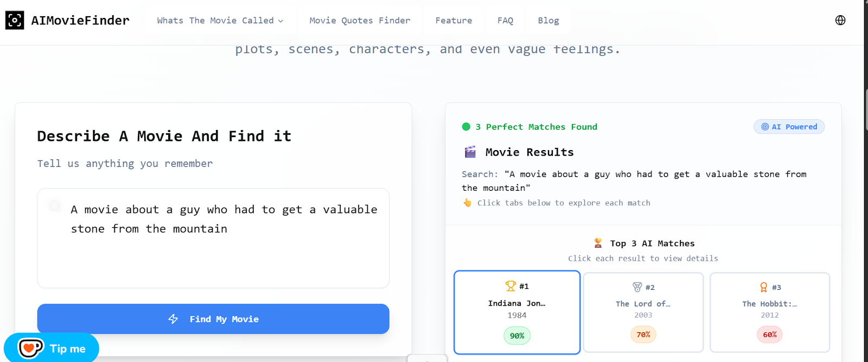Open Movie Quotes Finder menu item

(x=360, y=21)
